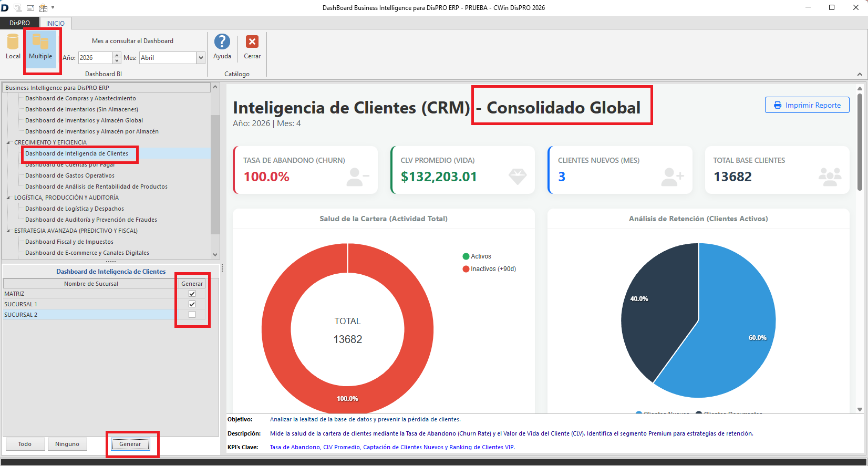Click the diamond icon in CLV Promedio card
This screenshot has width=868, height=466.
pos(518,177)
